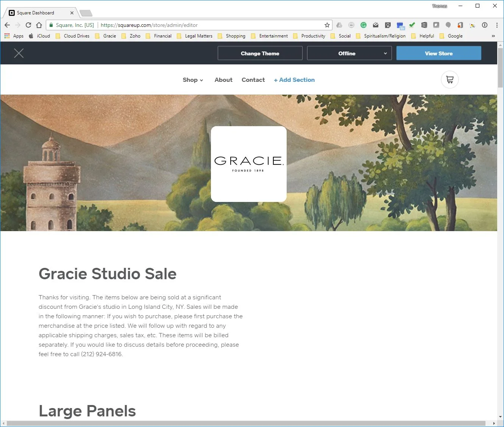Open the Spiritualism/Religion bookmark folder
This screenshot has width=504, height=427.
pyautogui.click(x=381, y=36)
